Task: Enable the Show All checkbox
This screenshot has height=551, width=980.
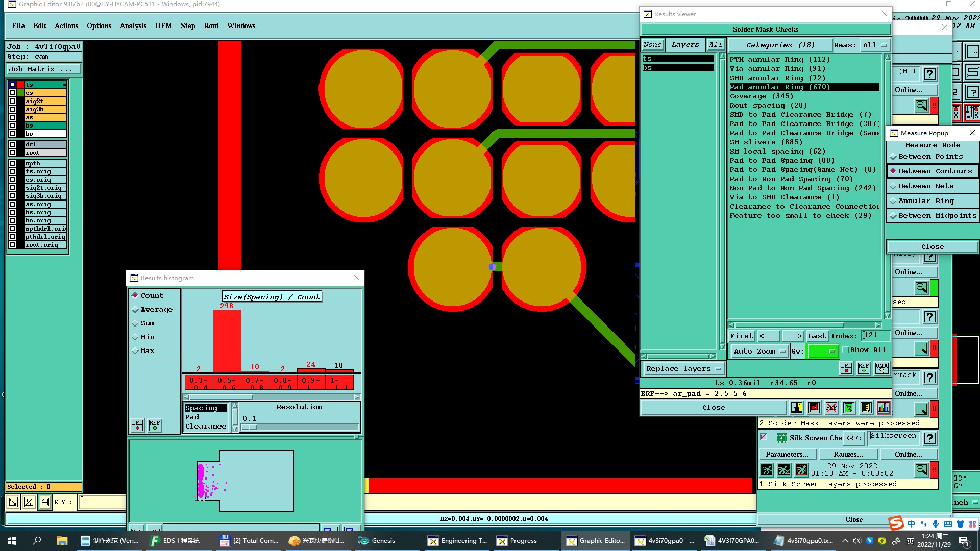Action: (x=846, y=350)
